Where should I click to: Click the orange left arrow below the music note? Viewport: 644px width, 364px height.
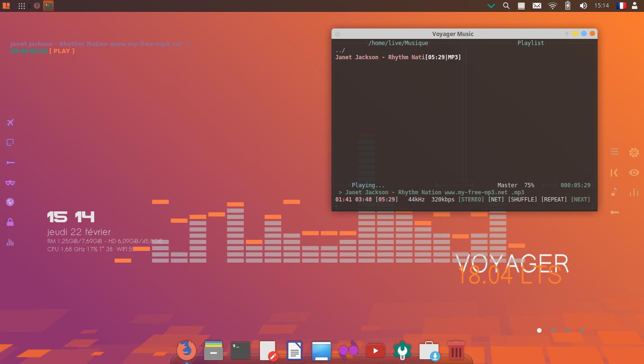point(614,212)
